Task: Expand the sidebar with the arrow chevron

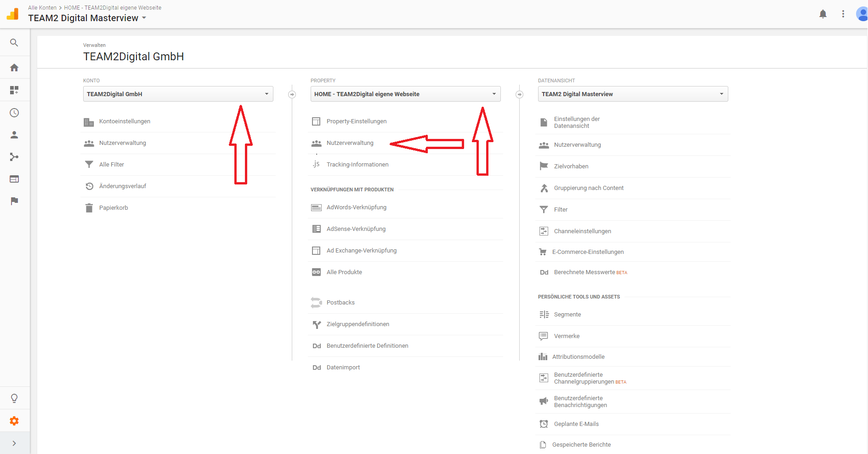Action: click(14, 443)
